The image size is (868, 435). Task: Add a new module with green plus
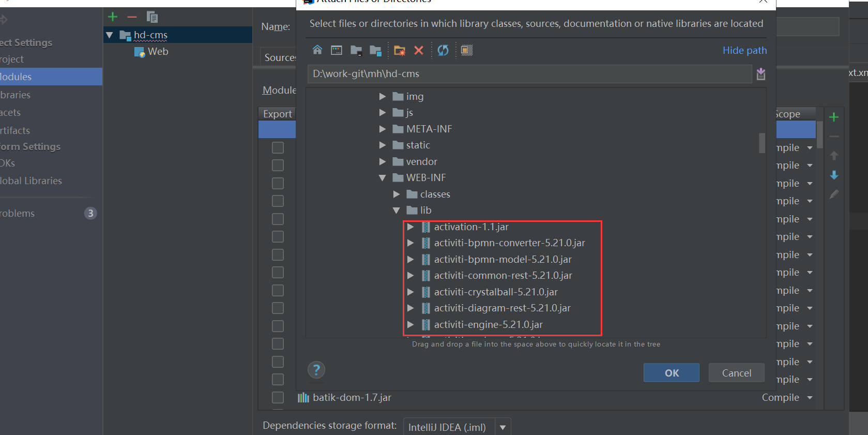tap(113, 17)
